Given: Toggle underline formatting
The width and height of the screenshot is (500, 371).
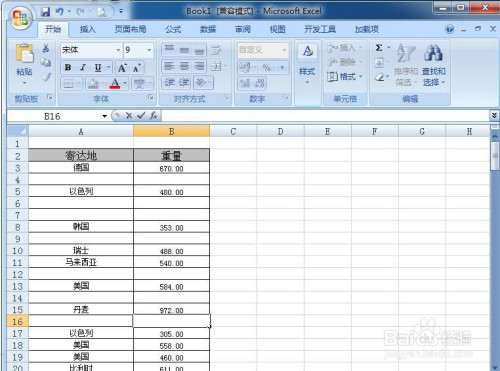Looking at the screenshot, I should coord(98,68).
